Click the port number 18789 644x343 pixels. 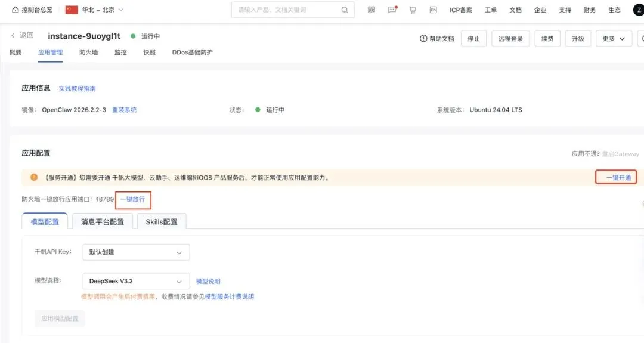pyautogui.click(x=105, y=199)
